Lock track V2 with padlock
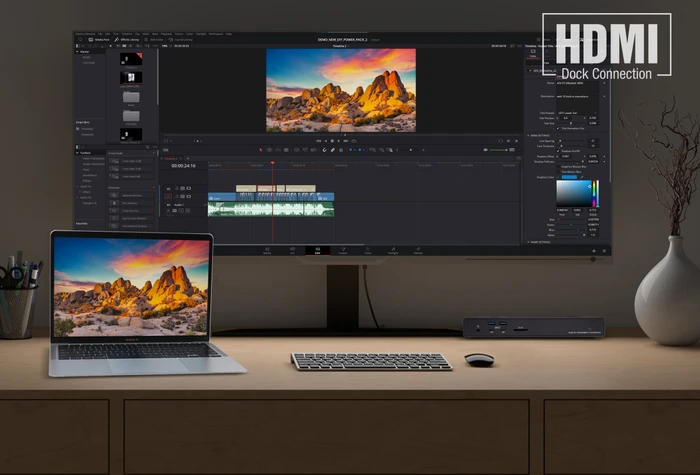Viewport: 700px width, 475px height. pyautogui.click(x=177, y=188)
